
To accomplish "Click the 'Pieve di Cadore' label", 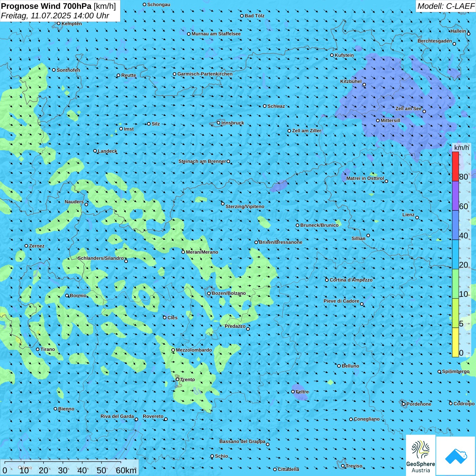I will point(341,301).
